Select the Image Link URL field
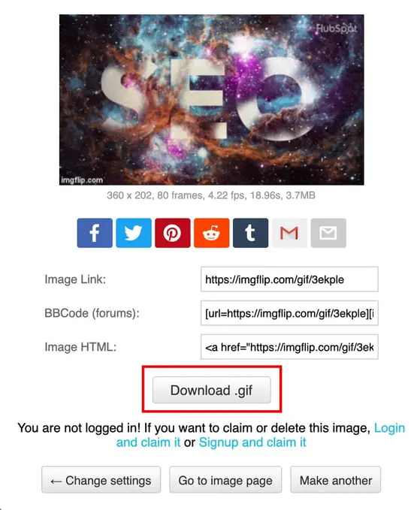The width and height of the screenshot is (420, 510). [x=289, y=279]
